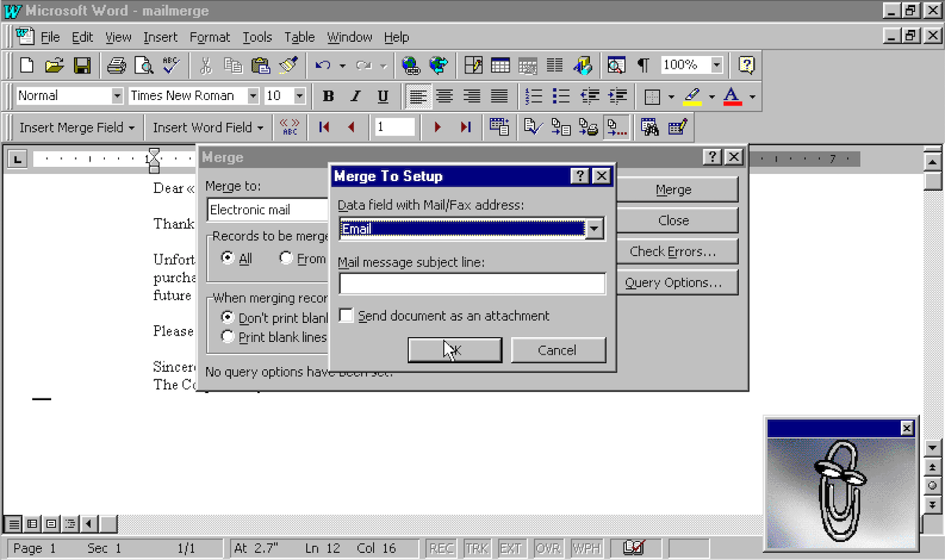This screenshot has width=945, height=560.
Task: Click the Print icon in toolbar
Action: point(117,65)
